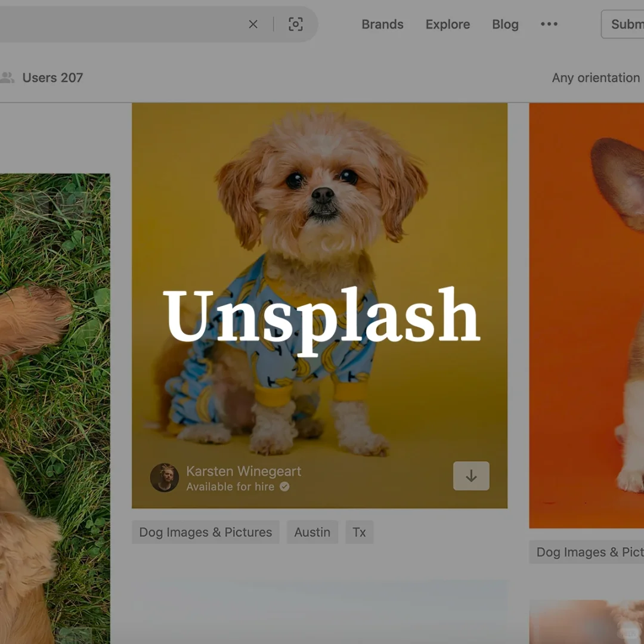This screenshot has height=644, width=644.
Task: Click Dog Images tag under the corgi photo
Action: 587,552
